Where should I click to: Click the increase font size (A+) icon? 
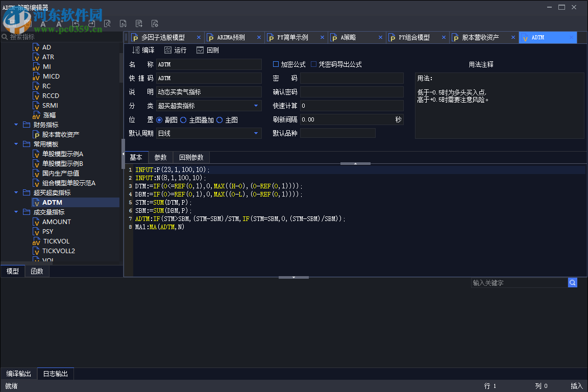pos(60,23)
